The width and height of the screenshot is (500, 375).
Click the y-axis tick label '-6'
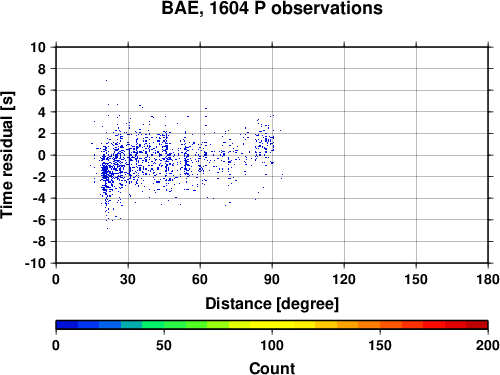[39, 220]
